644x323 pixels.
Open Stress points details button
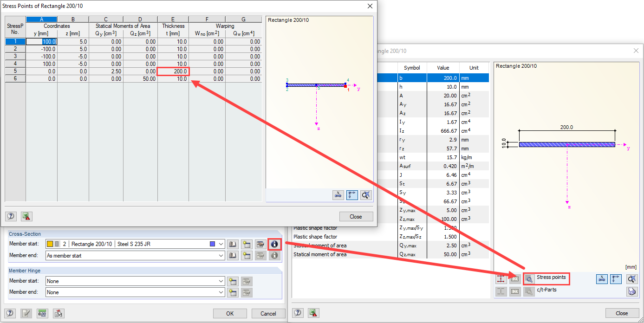point(529,278)
